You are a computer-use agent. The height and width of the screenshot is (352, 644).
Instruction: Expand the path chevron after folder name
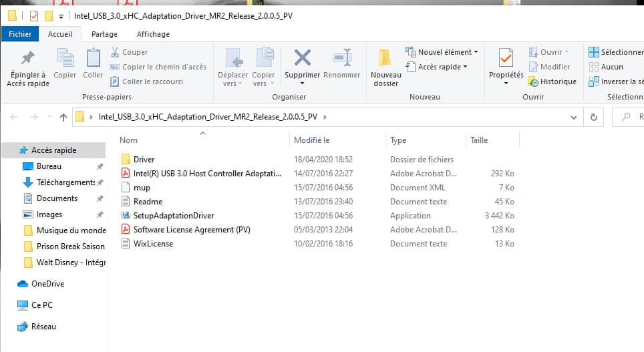click(x=325, y=117)
